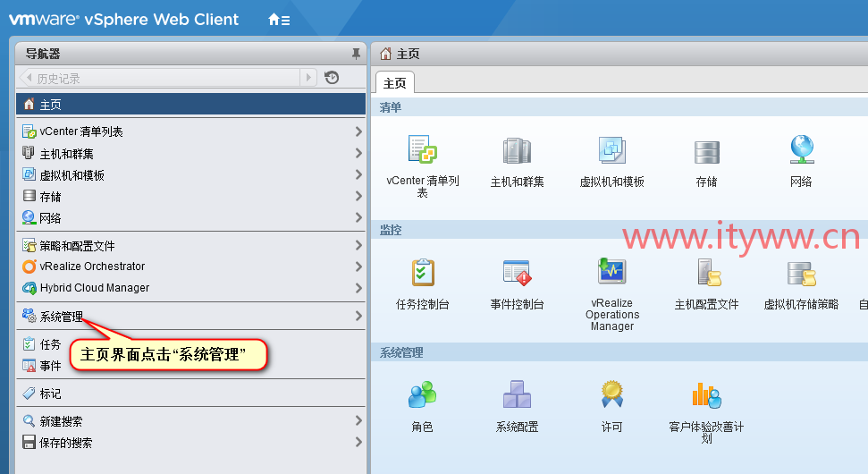Open 保存的搜索 in the navigator
Image resolution: width=868 pixels, height=474 pixels.
coord(191,443)
